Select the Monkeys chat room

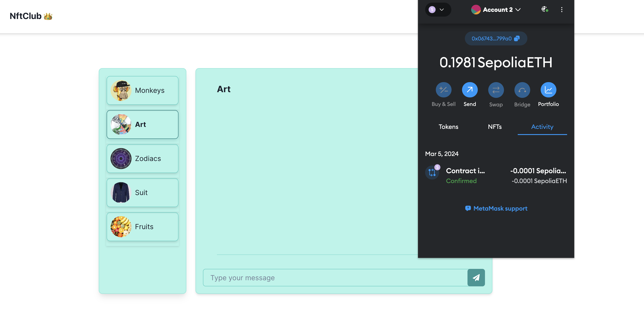[x=142, y=90]
